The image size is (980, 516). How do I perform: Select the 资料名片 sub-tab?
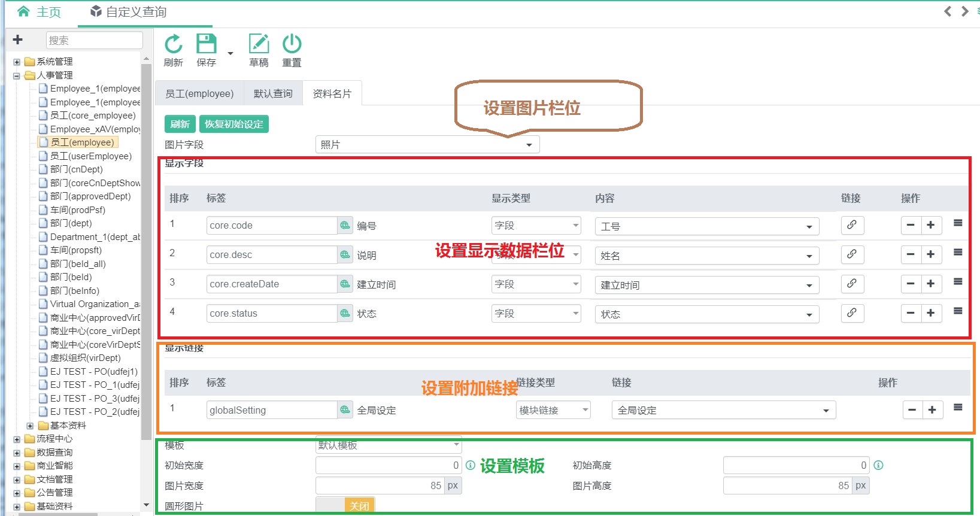pyautogui.click(x=332, y=93)
